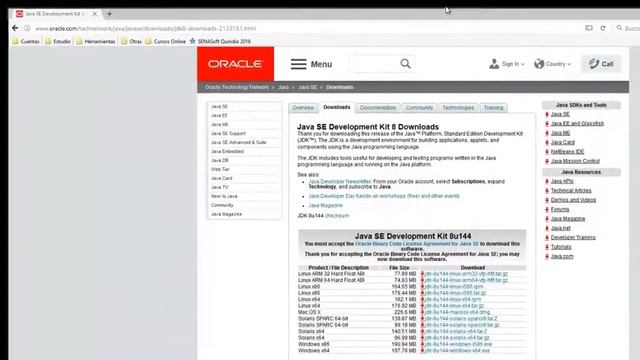Screen dimensions: 640x360
Task: Click the phone icon on Call button
Action: click(x=594, y=64)
